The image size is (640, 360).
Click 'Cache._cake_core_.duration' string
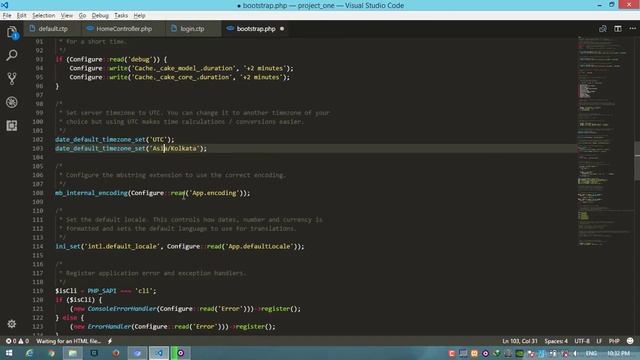click(181, 77)
